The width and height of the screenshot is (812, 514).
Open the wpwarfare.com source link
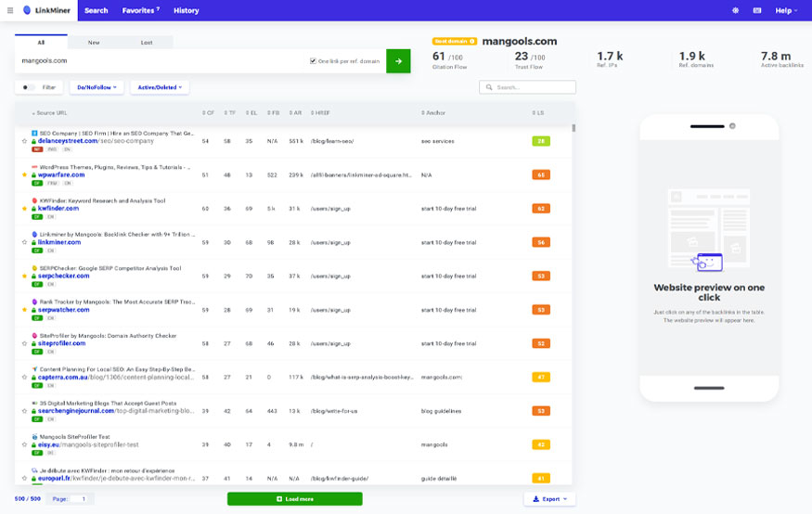point(61,175)
